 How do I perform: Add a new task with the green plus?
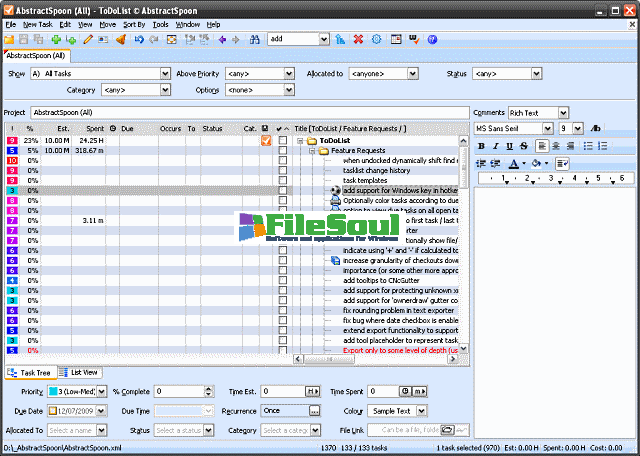[56, 39]
